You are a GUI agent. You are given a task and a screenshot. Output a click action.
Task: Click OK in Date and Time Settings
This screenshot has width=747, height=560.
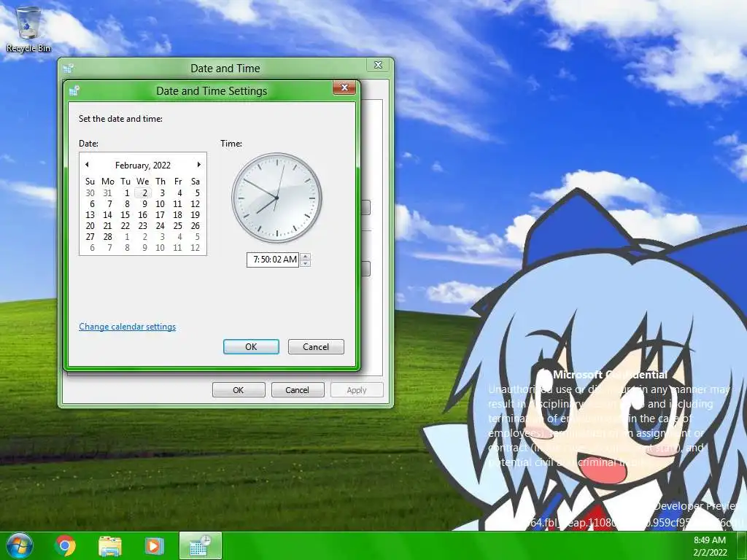coord(251,346)
